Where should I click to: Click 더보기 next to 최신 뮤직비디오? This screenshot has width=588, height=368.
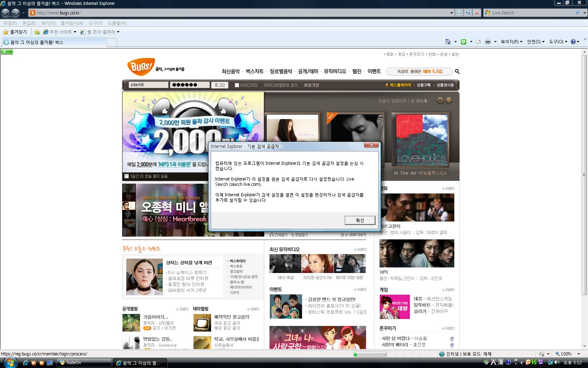tap(360, 250)
